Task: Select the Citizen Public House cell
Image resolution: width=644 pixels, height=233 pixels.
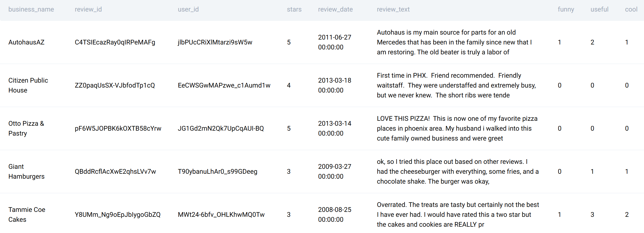Action: pyautogui.click(x=28, y=85)
